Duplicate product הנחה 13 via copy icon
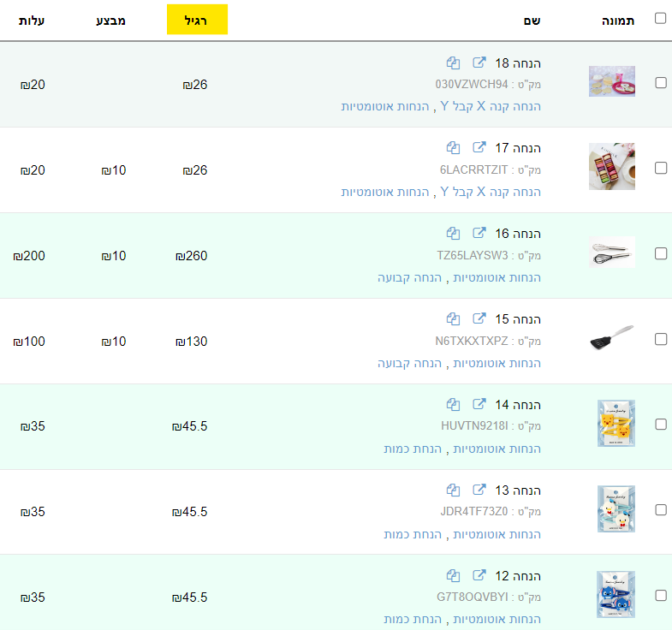672x630 pixels. point(454,490)
